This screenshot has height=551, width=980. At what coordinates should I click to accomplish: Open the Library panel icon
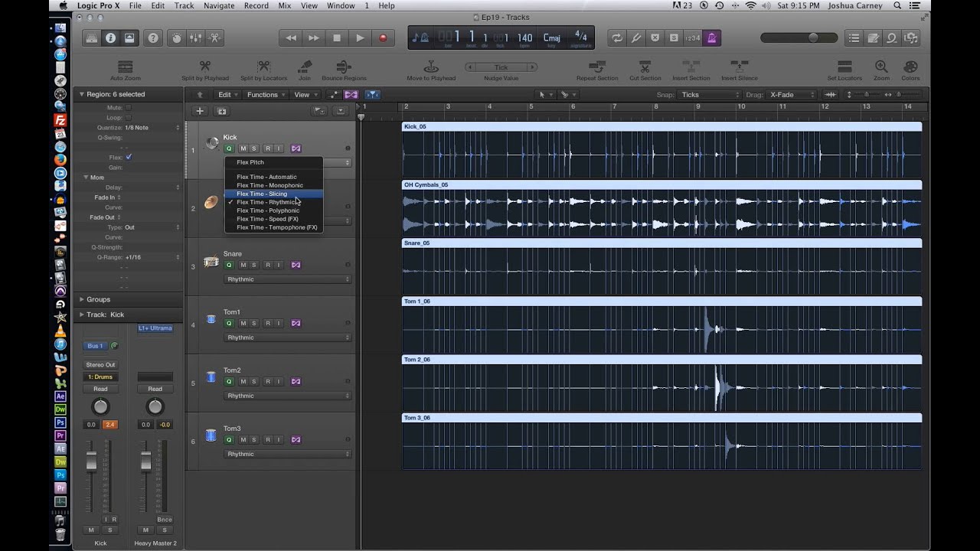[x=91, y=37]
